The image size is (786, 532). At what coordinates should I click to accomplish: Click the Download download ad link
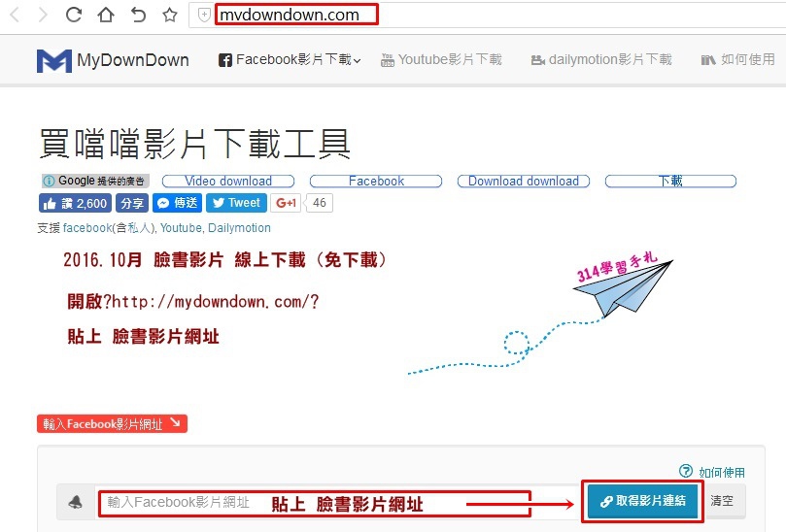pos(524,181)
